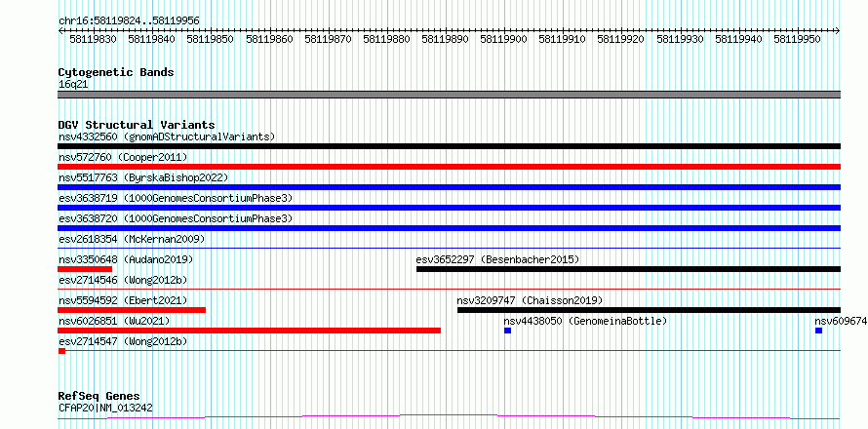Select short red nsv3350648 bar
This screenshot has height=429, width=868.
(85, 269)
